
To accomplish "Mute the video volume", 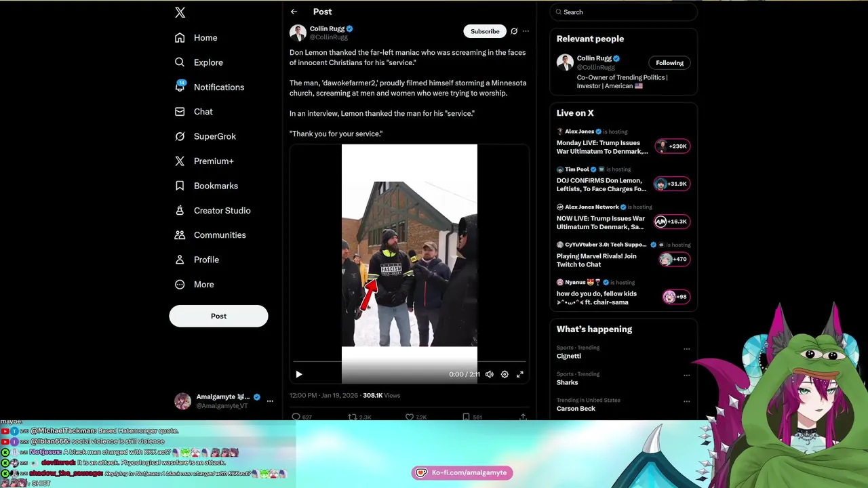I will coord(490,374).
